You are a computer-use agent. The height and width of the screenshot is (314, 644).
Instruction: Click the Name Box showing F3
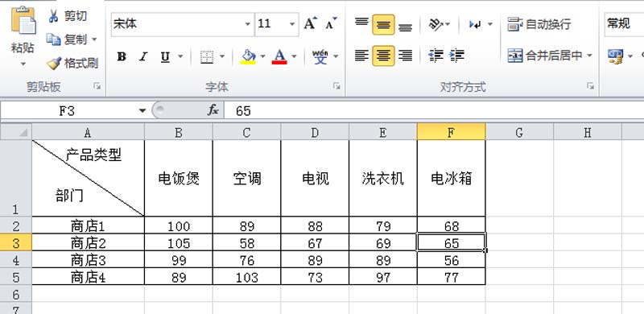[68, 110]
